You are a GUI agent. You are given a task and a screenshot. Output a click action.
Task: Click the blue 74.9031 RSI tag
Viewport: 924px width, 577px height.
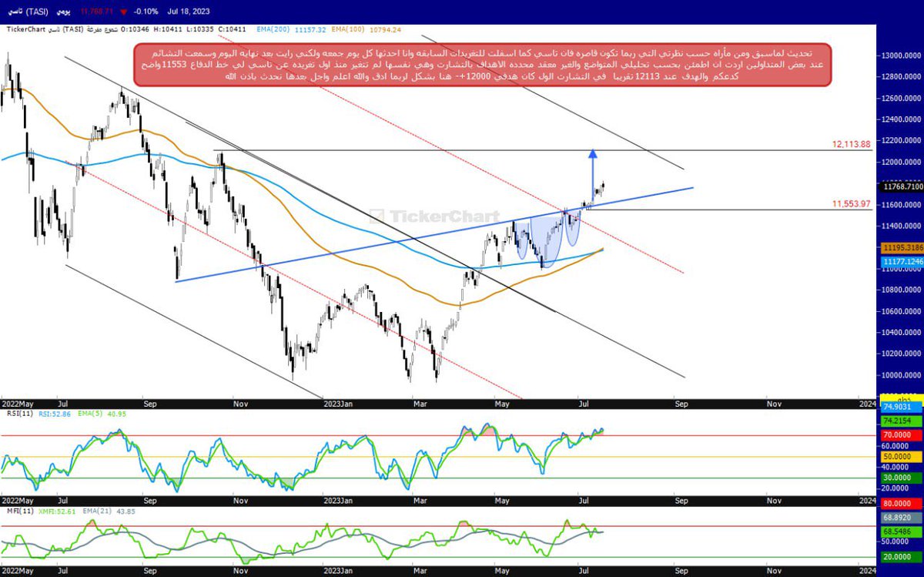(900, 406)
